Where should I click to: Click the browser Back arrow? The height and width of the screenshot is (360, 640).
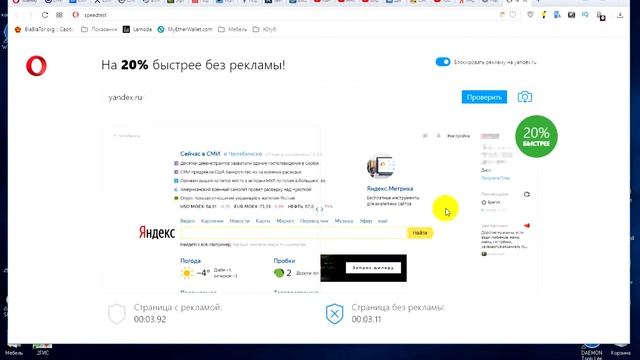[17, 15]
